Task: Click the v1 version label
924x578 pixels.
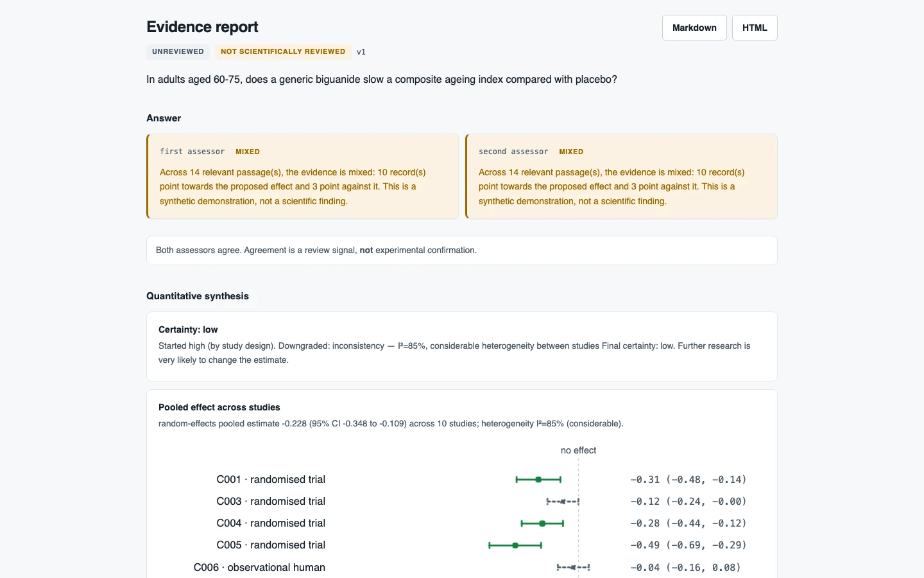Action: 361,52
